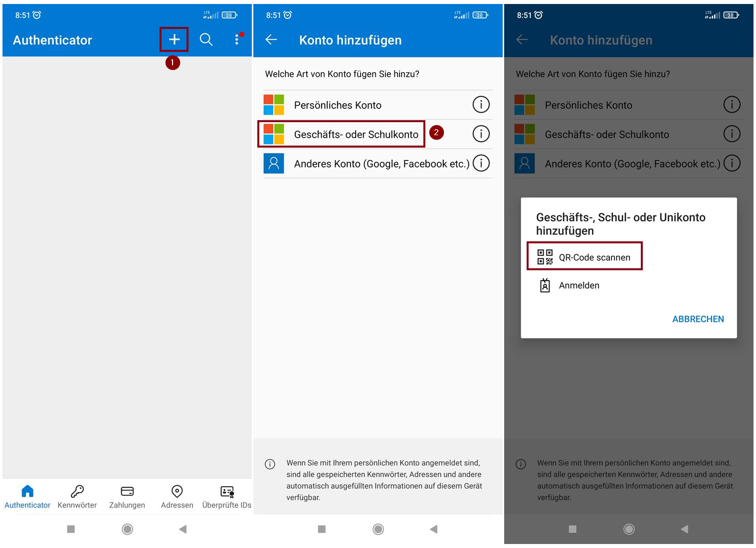Tap dimmed info icon for Persönliches Konto, right screen

click(x=732, y=105)
